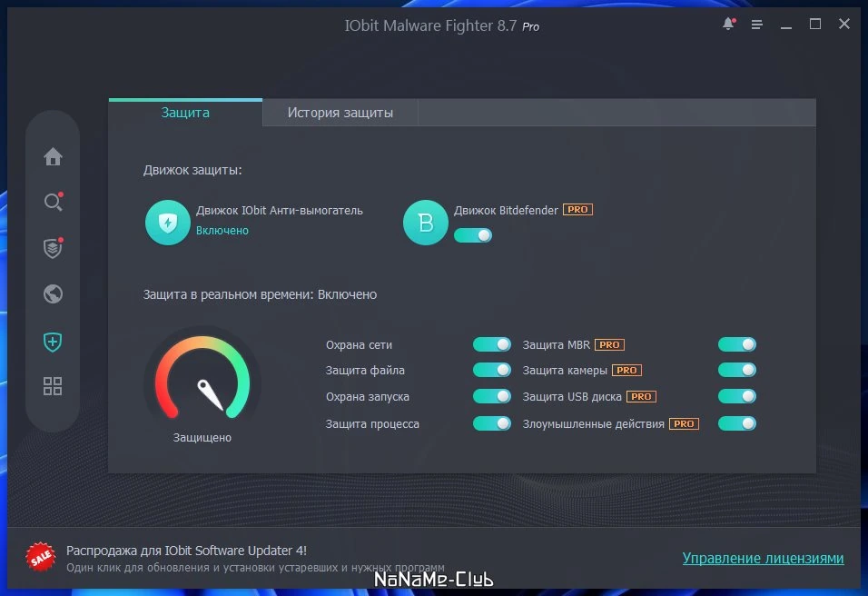
Task: Click the PRO badge next to Защита MBR
Action: (609, 344)
